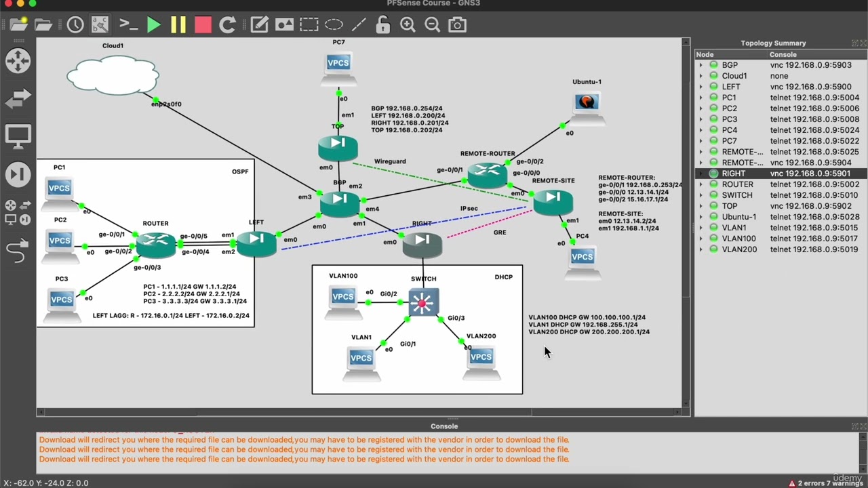The image size is (868, 488).
Task: Expand the PC1 node in summary
Action: 701,98
